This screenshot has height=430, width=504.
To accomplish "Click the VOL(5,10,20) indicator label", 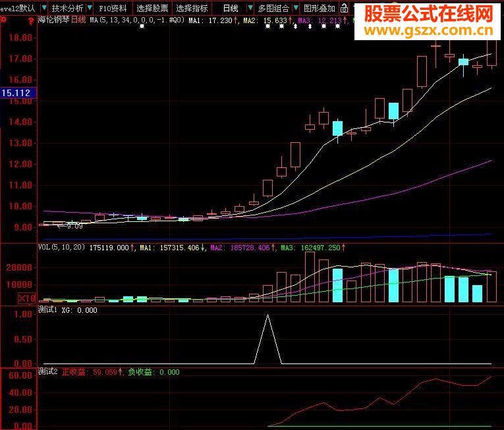I will (61, 247).
